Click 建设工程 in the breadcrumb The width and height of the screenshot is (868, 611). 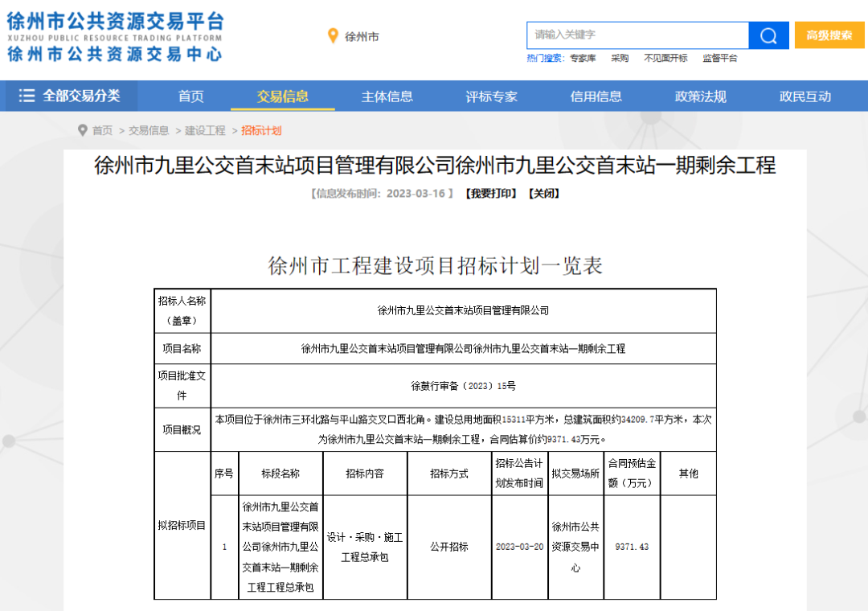pos(205,131)
